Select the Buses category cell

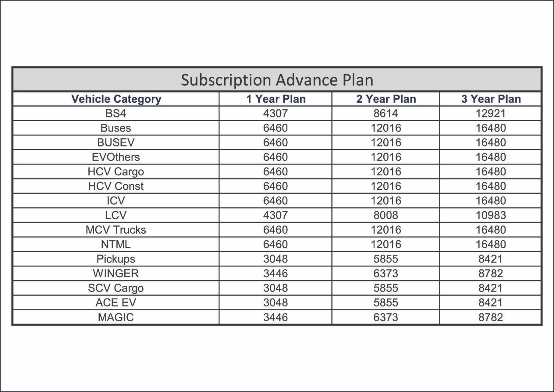click(116, 128)
